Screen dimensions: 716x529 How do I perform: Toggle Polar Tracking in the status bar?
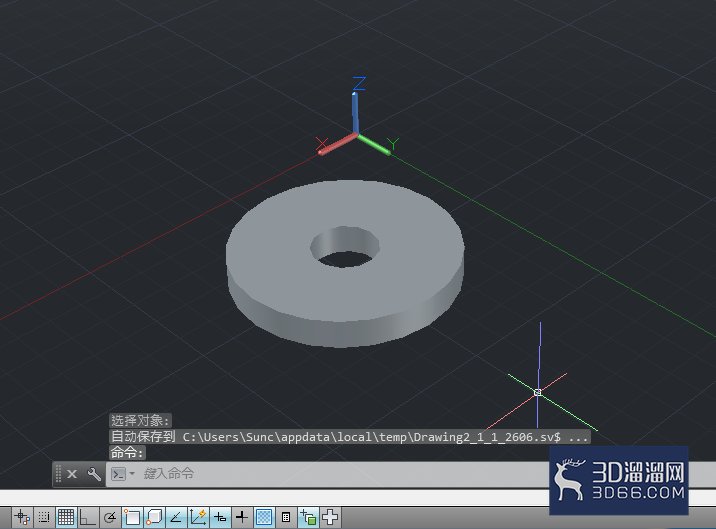coord(110,517)
